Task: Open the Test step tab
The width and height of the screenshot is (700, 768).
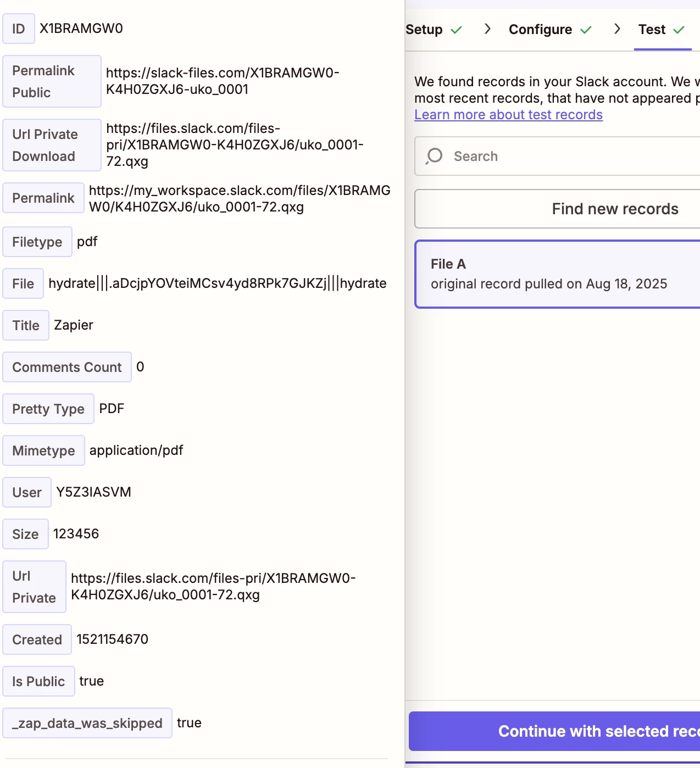Action: tap(652, 30)
